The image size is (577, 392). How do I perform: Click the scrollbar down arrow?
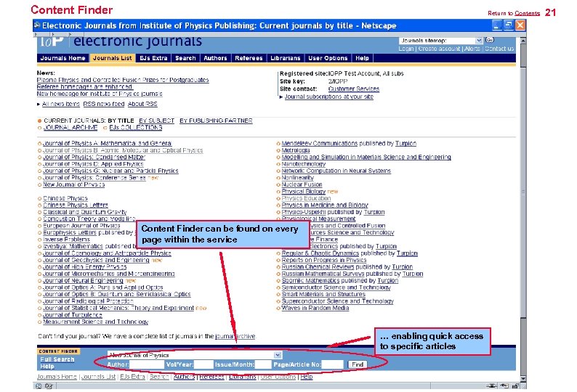(x=523, y=379)
